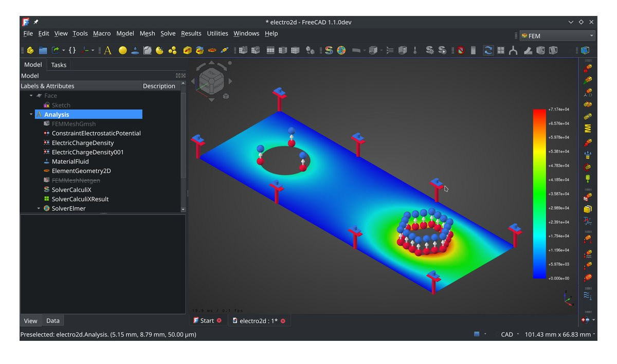Click the CalculiX solver S icon
Screen dimensions: 617x364
coord(329,50)
